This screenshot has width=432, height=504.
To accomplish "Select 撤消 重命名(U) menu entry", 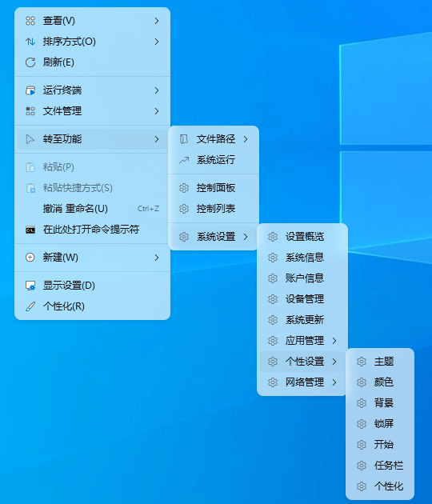I will tap(92, 209).
